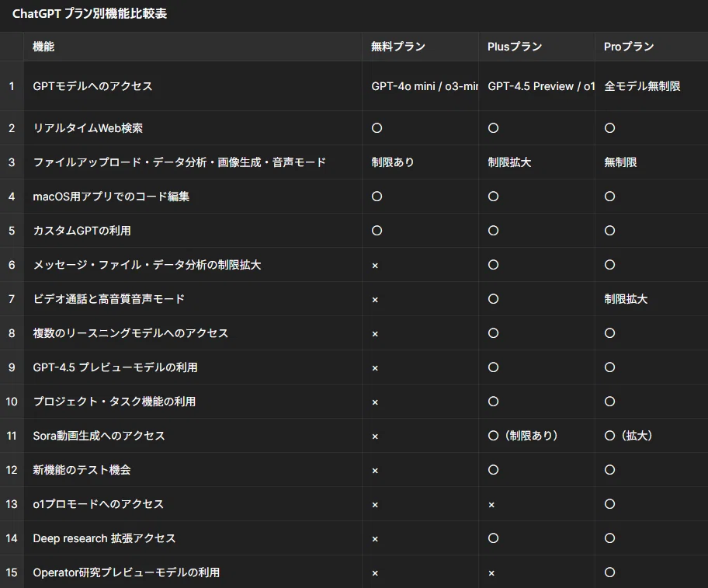Select the Pro plan ○ for Operator研究プレビュー
This screenshot has width=708, height=588.
click(609, 572)
